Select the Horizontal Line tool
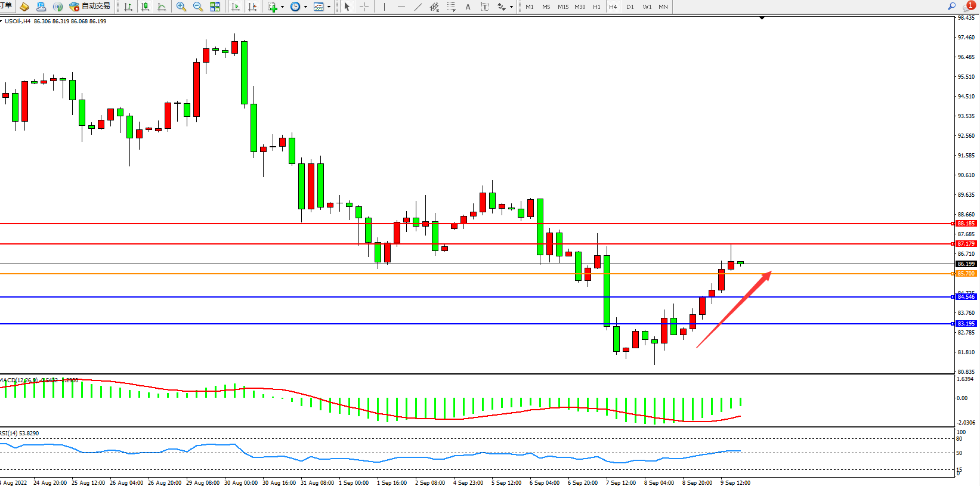Image resolution: width=980 pixels, height=486 pixels. (x=401, y=7)
